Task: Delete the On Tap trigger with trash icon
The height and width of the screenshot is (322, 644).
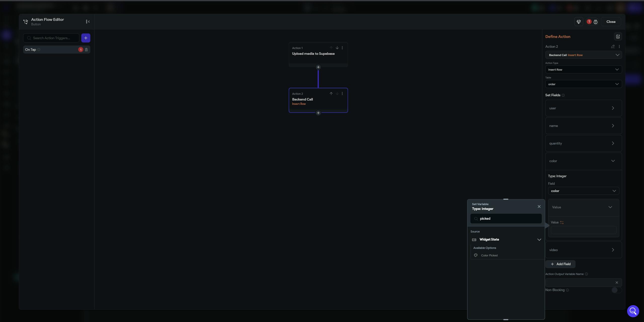Action: pyautogui.click(x=86, y=50)
